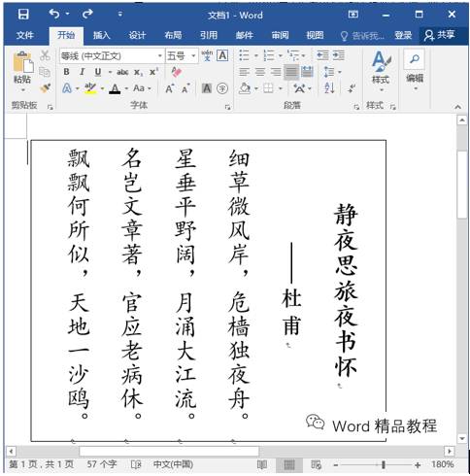
Task: Click the 登录 sign-in link
Action: pyautogui.click(x=403, y=35)
